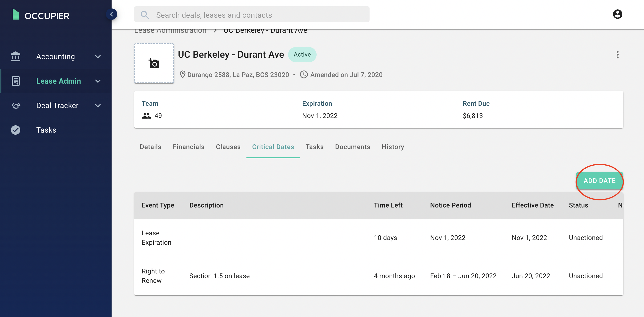
Task: Click the address 'Durango 2588, La Paz, BCS 23020'
Action: pyautogui.click(x=238, y=75)
